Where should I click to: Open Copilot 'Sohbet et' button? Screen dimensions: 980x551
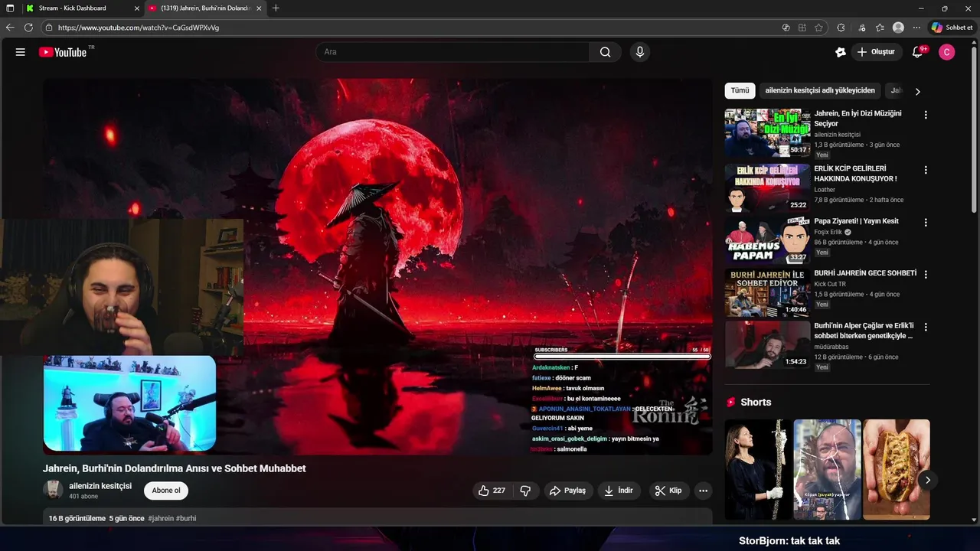click(x=952, y=28)
